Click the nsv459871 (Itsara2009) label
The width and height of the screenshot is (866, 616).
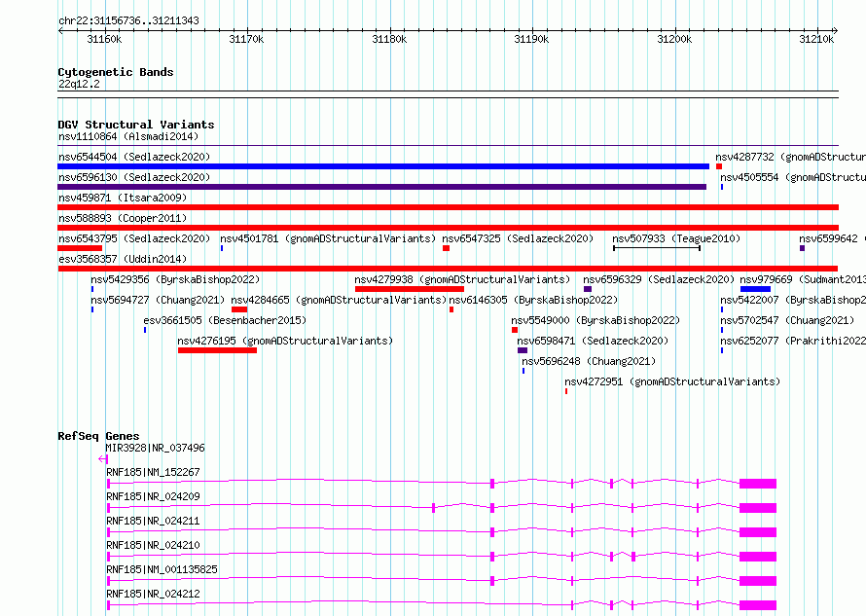tap(123, 198)
